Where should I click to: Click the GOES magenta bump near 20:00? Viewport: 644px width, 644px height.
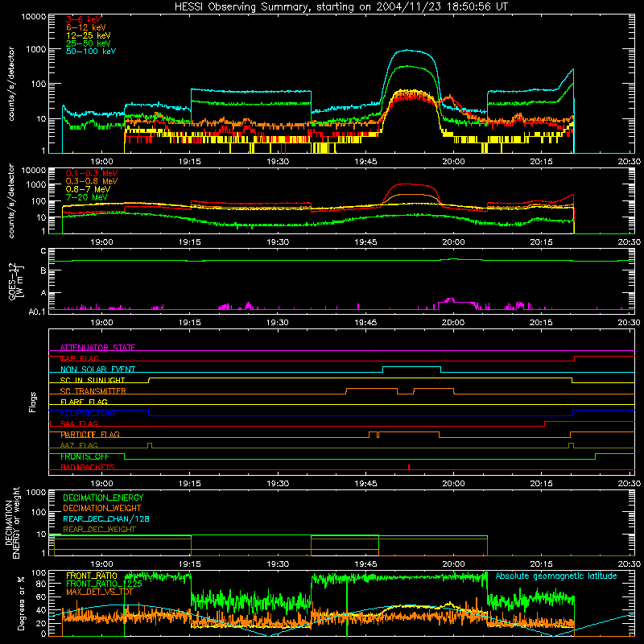click(x=451, y=300)
